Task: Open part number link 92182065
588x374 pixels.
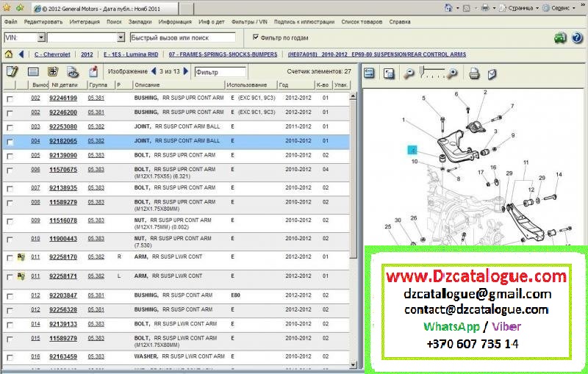Action: pyautogui.click(x=63, y=141)
